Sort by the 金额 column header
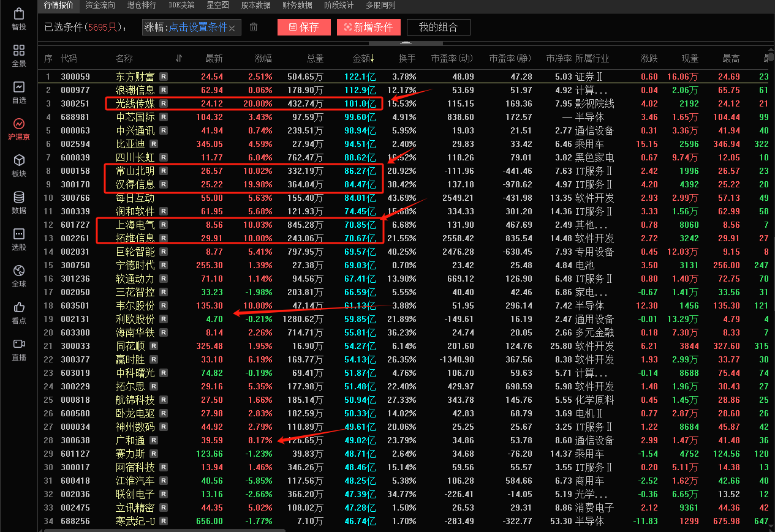The image size is (775, 532). pyautogui.click(x=363, y=58)
